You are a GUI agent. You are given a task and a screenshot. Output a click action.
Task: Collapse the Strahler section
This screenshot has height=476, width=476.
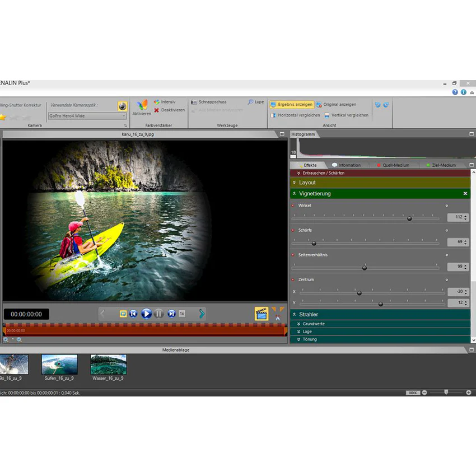click(x=294, y=315)
